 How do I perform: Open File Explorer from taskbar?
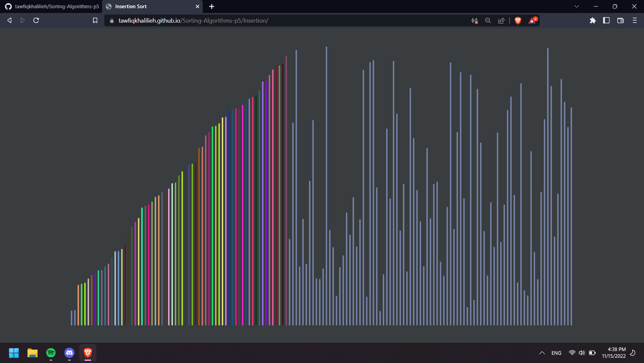(32, 353)
